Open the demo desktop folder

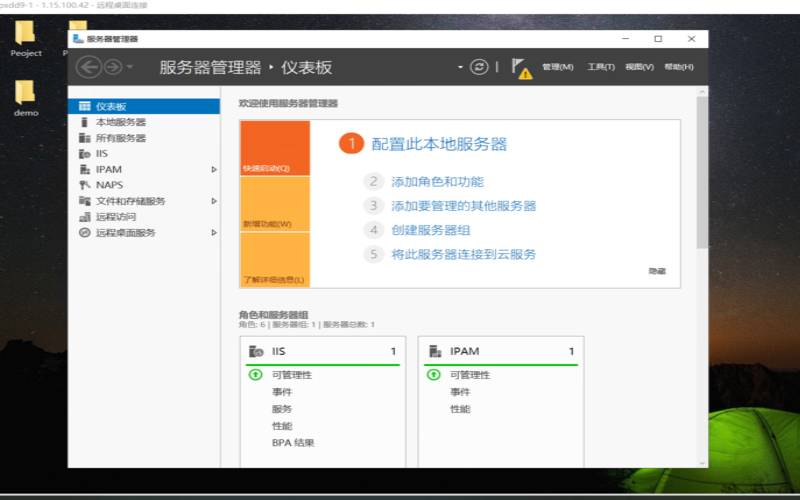pos(26,98)
